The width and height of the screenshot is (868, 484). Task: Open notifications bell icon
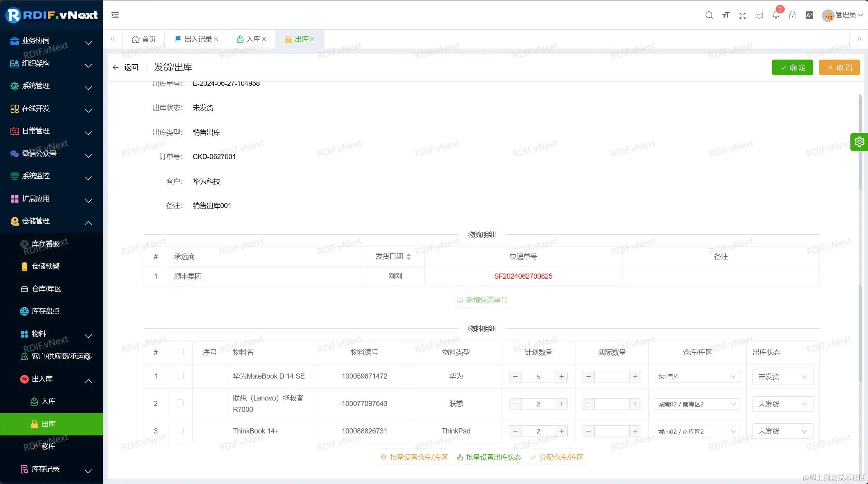click(776, 15)
